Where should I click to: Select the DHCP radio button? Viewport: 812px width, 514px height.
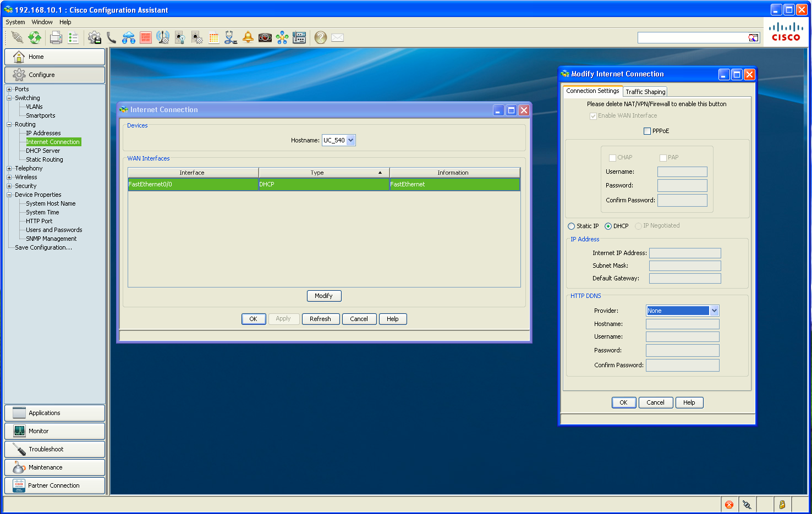608,226
